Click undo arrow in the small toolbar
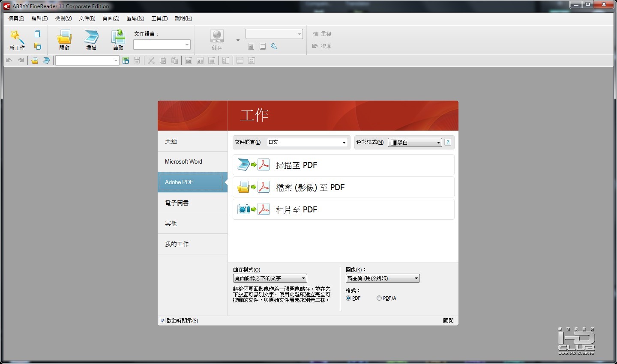 9,61
